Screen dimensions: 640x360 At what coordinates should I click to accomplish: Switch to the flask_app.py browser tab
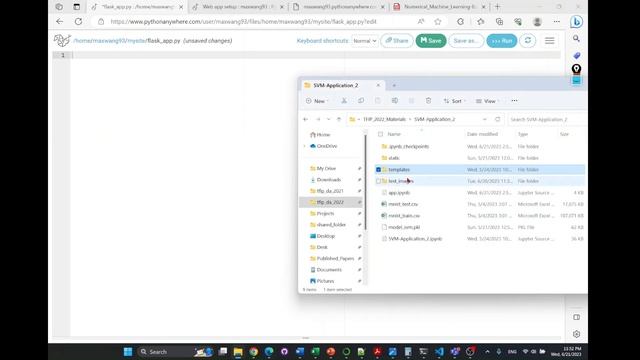138,7
